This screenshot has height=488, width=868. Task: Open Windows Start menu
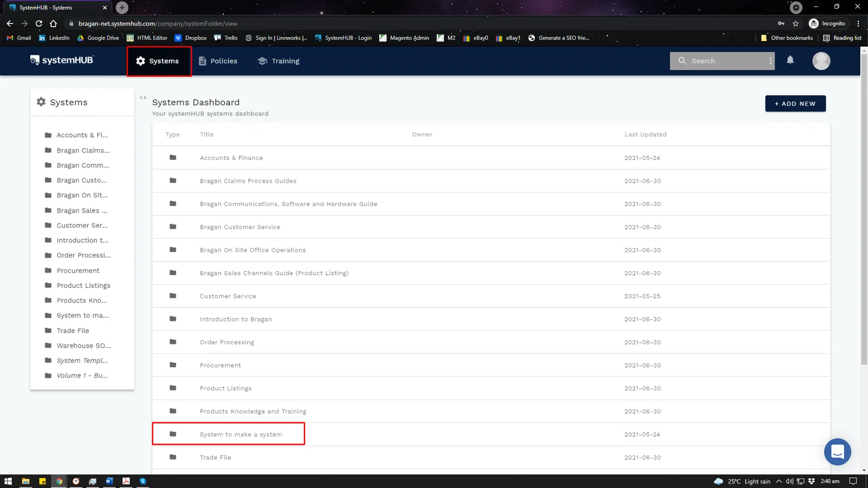tap(8, 481)
